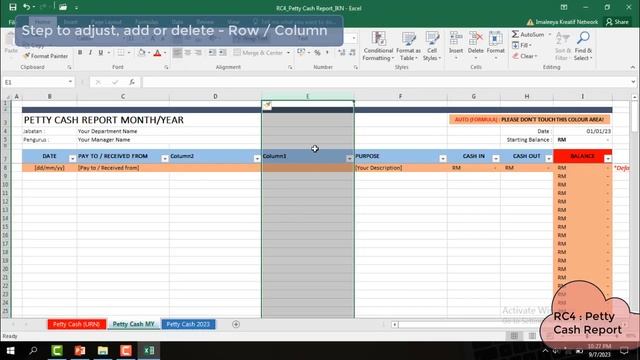Open Format as Table gallery

pos(408,46)
